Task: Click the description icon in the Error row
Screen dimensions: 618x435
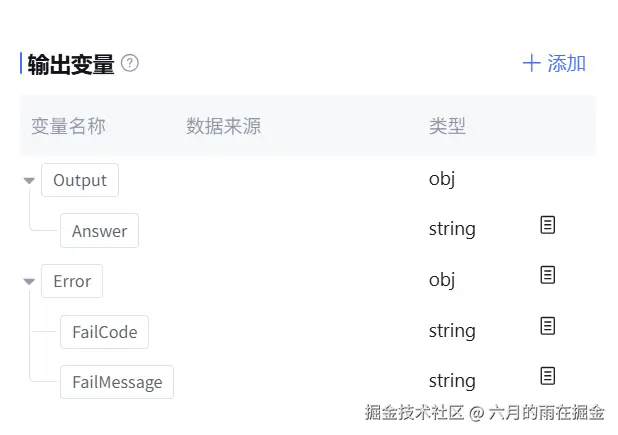Action: click(x=547, y=275)
